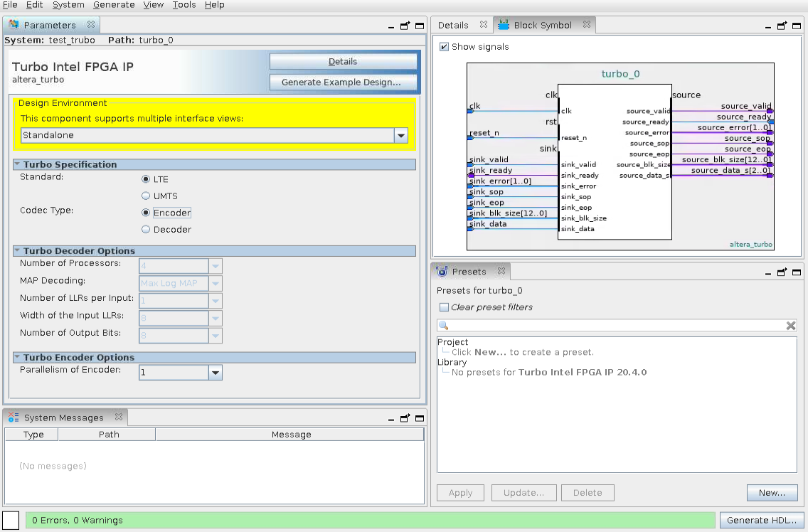808x532 pixels.
Task: Click Generate Example Design button
Action: [344, 82]
